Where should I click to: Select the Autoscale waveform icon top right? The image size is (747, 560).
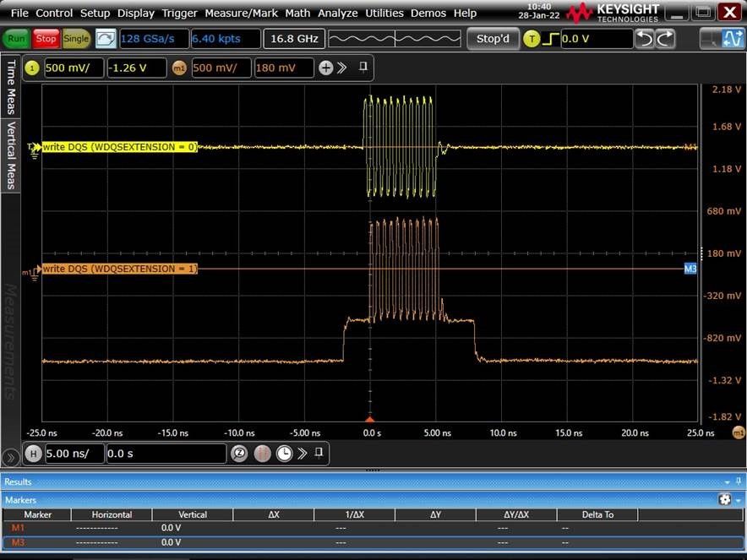(x=734, y=39)
